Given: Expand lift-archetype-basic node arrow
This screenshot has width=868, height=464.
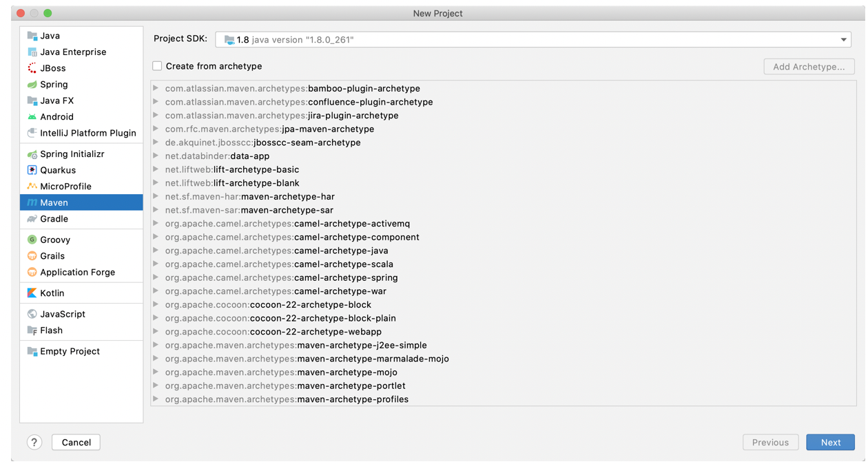Looking at the screenshot, I should click(156, 169).
